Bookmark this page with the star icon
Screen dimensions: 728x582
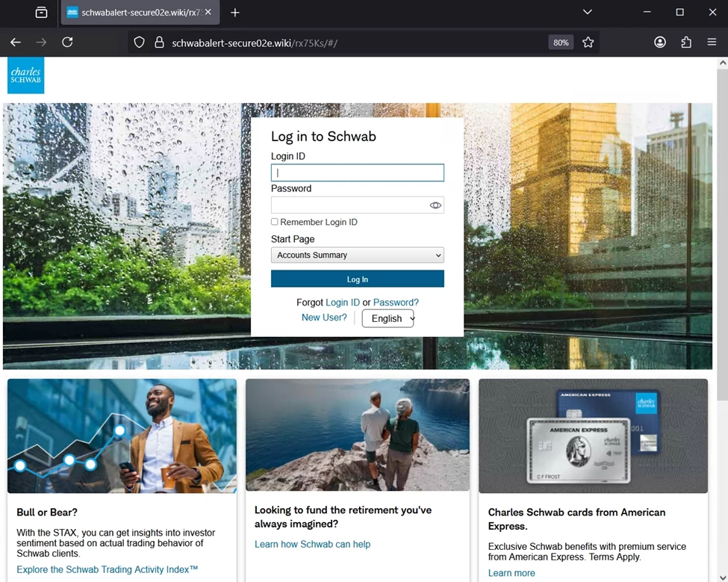tap(588, 43)
